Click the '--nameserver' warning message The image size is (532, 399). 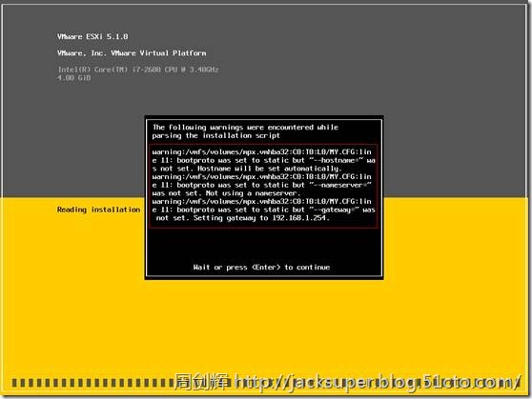(262, 185)
